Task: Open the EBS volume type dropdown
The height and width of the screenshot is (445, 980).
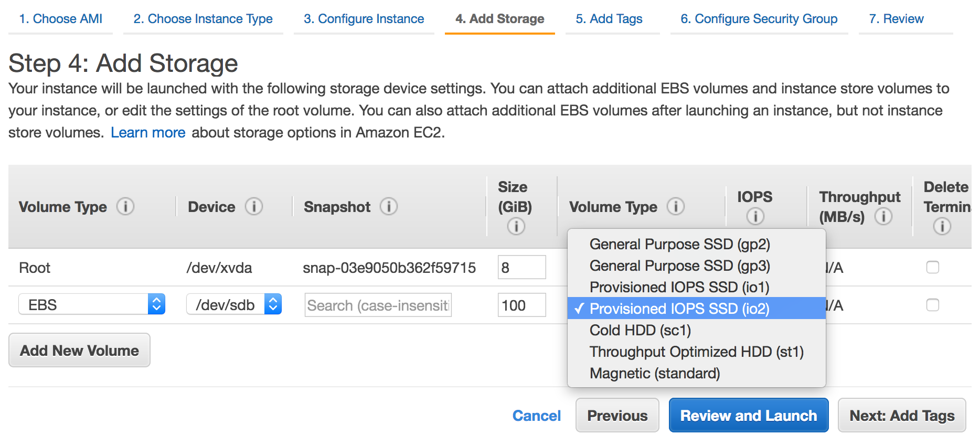Action: click(x=92, y=304)
